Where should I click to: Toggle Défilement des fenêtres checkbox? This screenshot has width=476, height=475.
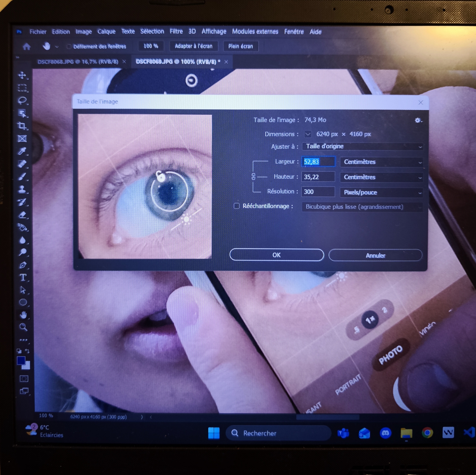tap(69, 47)
